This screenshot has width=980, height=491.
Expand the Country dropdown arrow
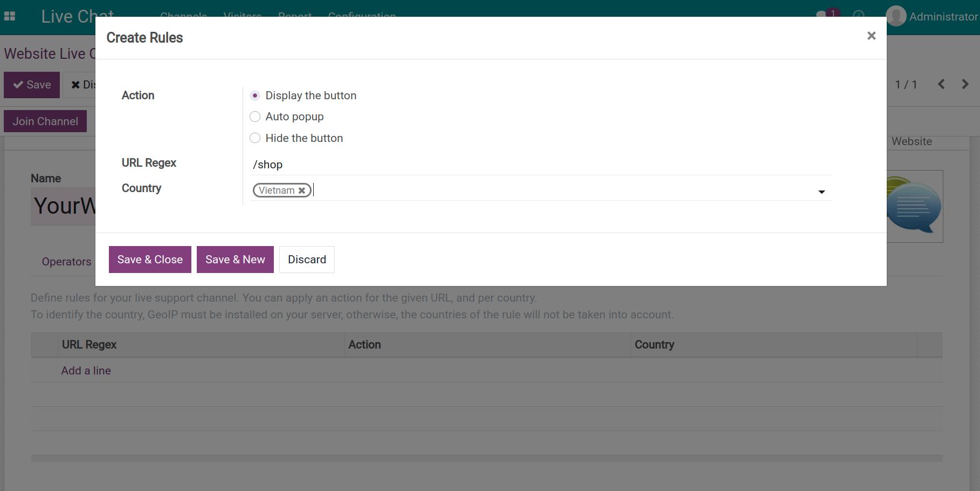point(822,192)
